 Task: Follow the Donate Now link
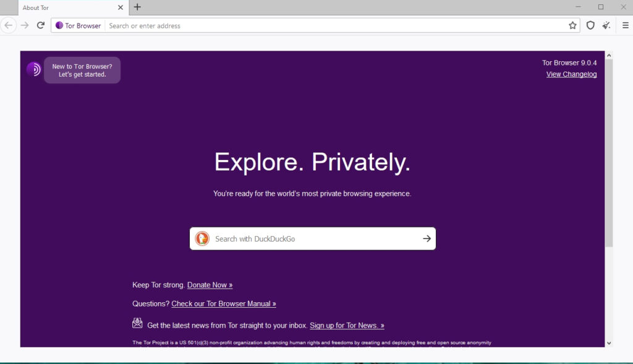[x=210, y=285]
